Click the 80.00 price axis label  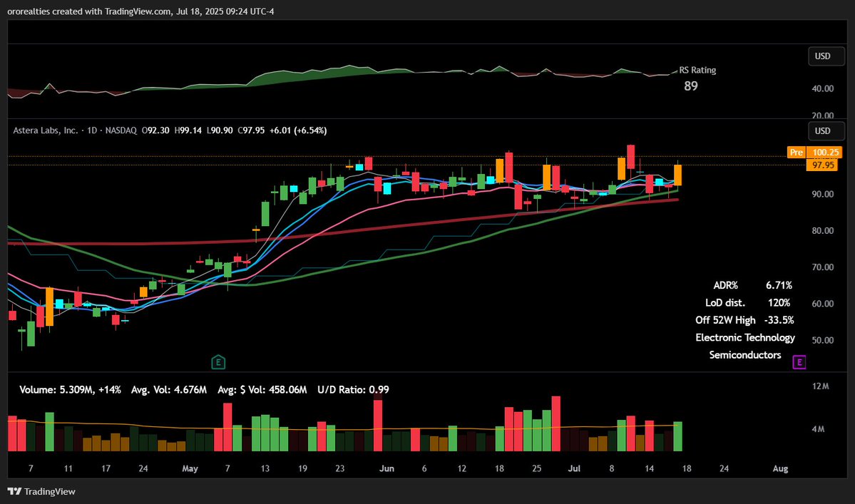point(823,231)
